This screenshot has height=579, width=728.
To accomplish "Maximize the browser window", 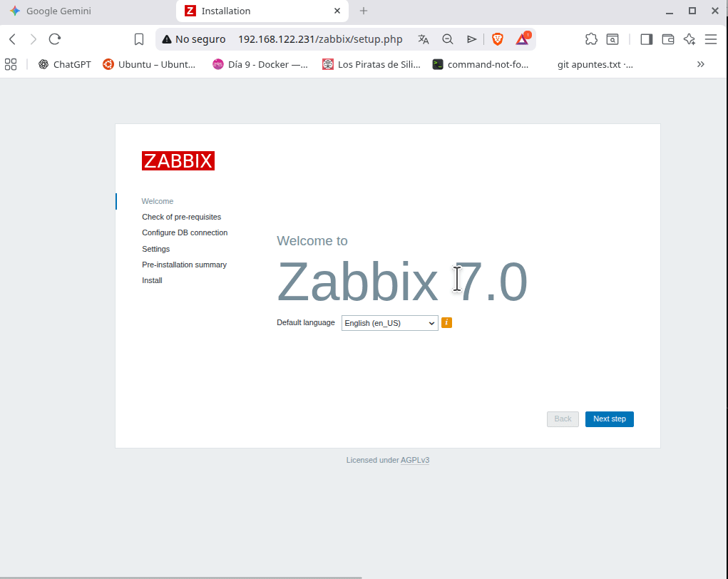I will click(x=692, y=11).
